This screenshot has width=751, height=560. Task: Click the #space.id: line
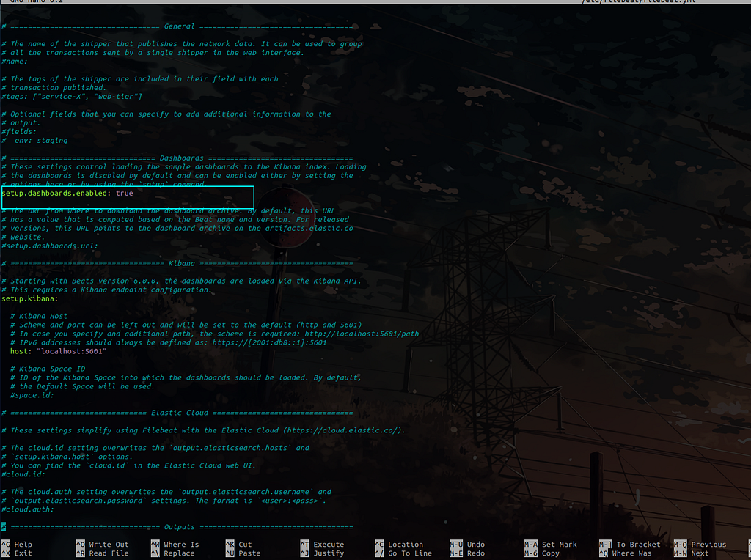32,395
